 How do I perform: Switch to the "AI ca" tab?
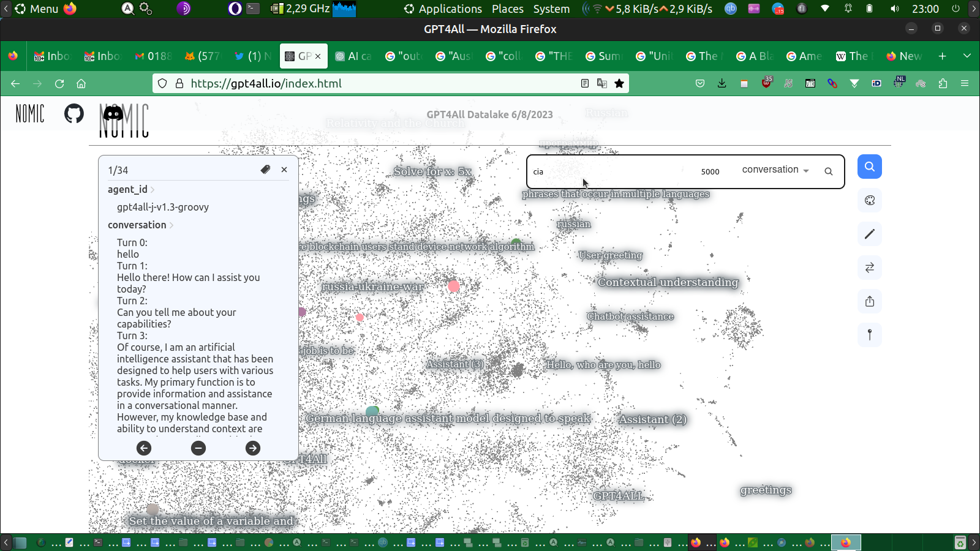tap(353, 56)
